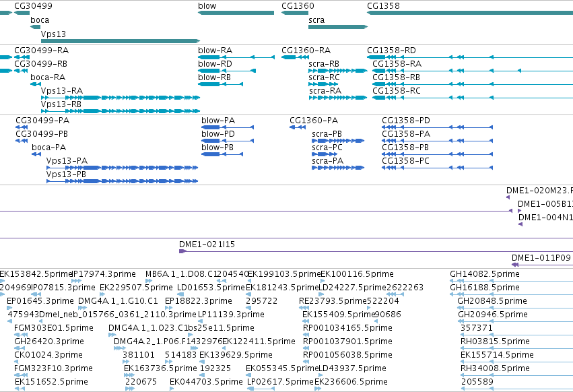
Task: Click transcript CG1358-RB label
Action: click(396, 77)
